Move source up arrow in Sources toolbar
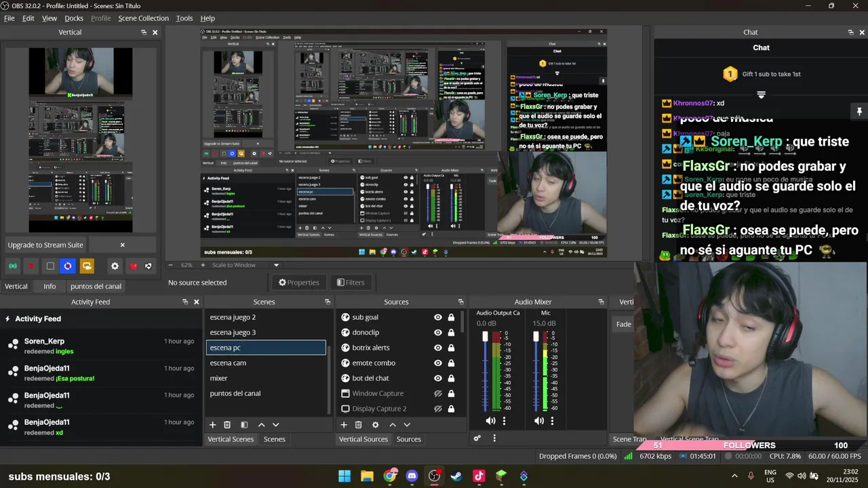 [393, 425]
